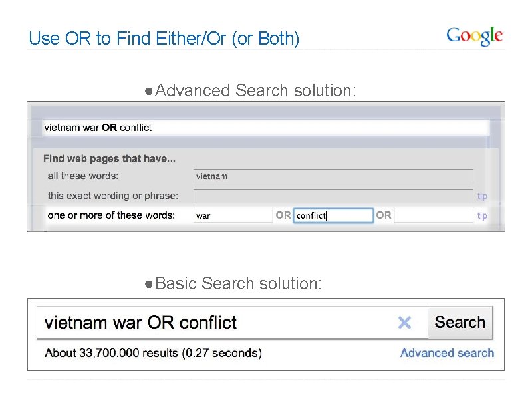Open the Advanced search link
The height and width of the screenshot is (399, 532).
[x=447, y=353]
